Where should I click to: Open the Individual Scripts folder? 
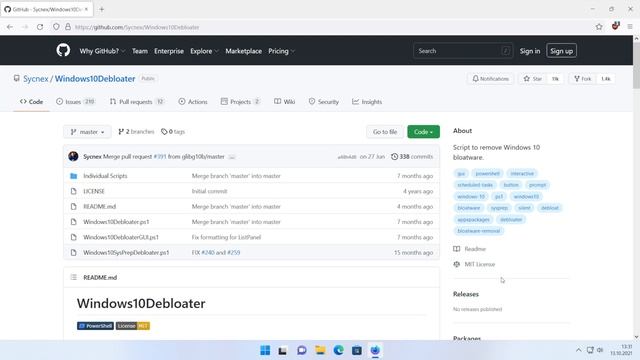[105, 176]
